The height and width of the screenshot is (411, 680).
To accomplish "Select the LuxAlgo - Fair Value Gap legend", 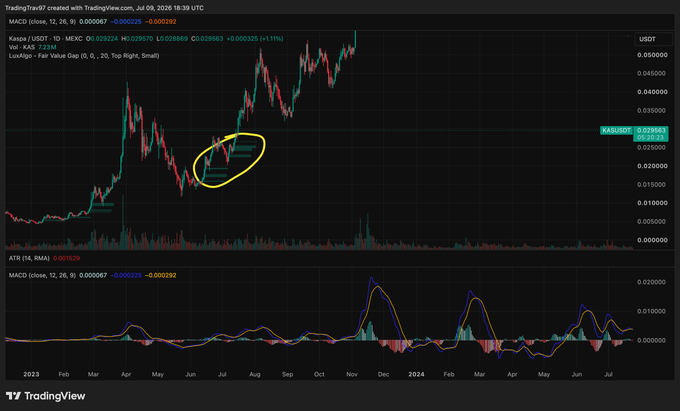I will 84,55.
